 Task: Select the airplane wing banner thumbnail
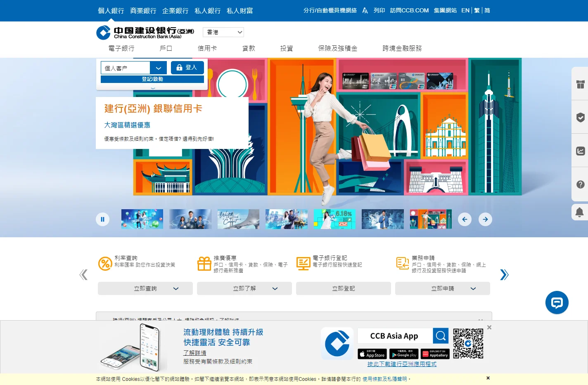(x=238, y=219)
